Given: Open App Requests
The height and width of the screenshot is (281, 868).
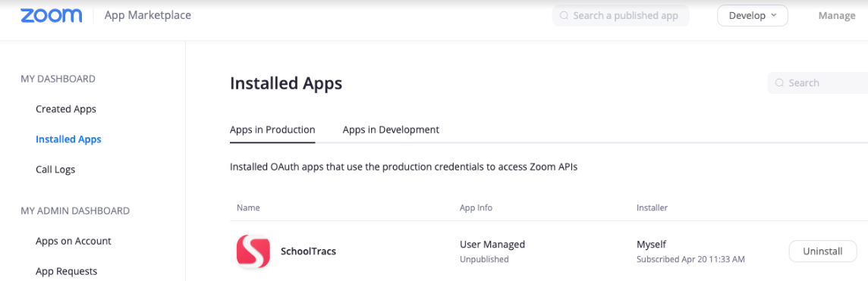Looking at the screenshot, I should tap(67, 271).
